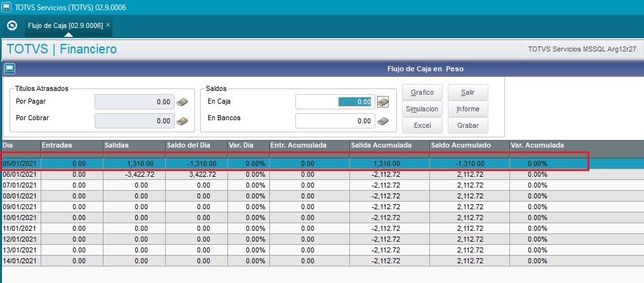Viewport: 644px width, 283px height.
Task: Select the 14/01/2021 row date cell
Action: [x=20, y=261]
